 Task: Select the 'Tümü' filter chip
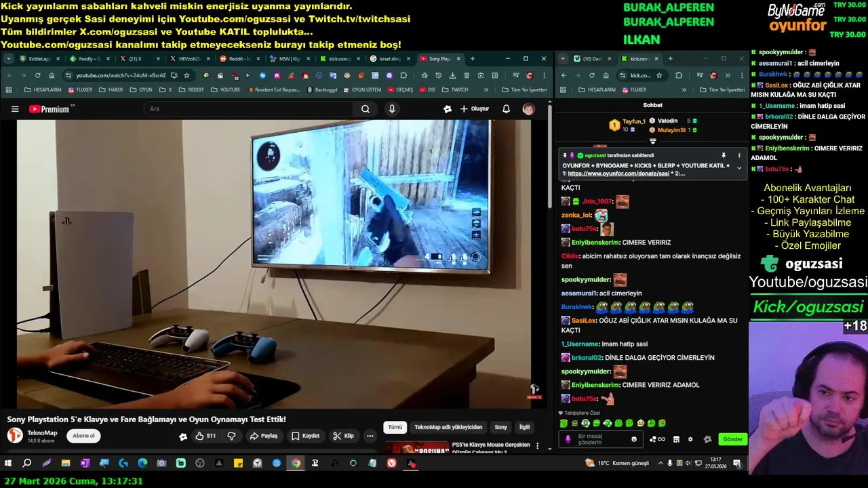[395, 427]
